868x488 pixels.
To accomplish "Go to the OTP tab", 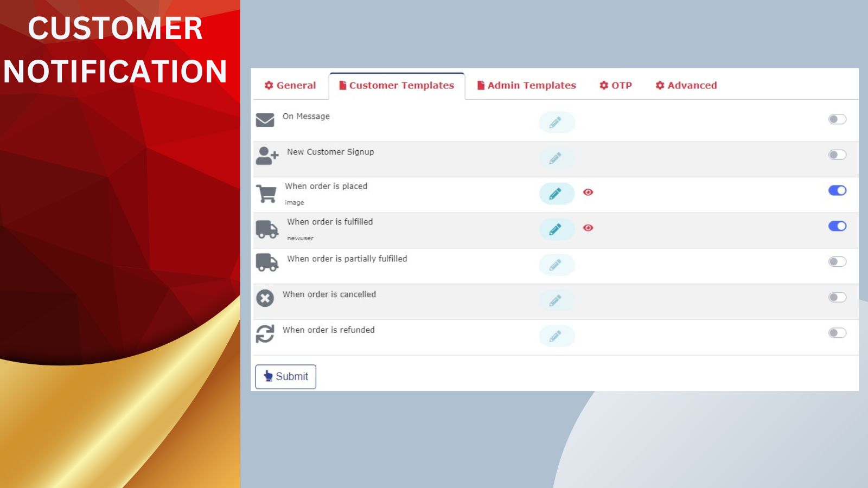I will 616,86.
